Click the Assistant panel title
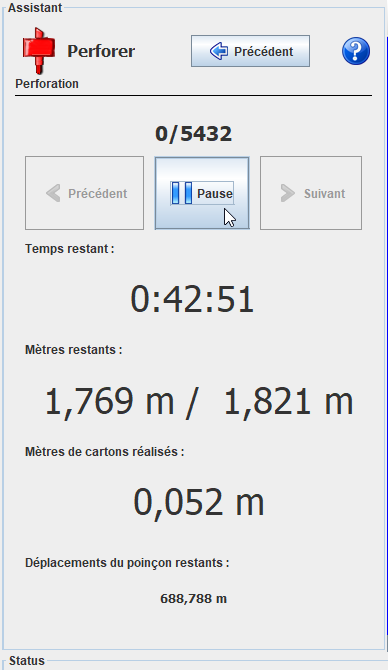 click(x=35, y=8)
